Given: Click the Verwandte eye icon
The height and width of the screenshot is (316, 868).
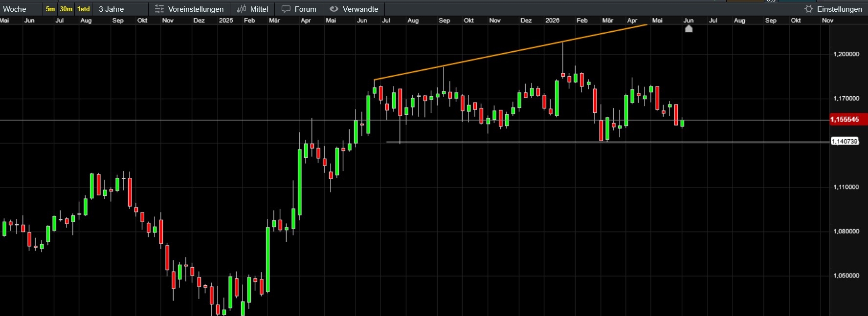Looking at the screenshot, I should (x=334, y=9).
